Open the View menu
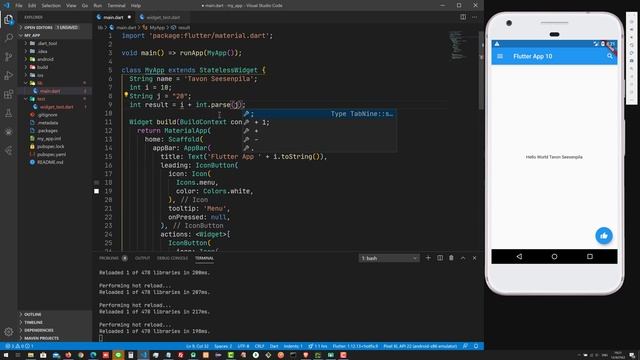The height and width of the screenshot is (360, 640). point(71,6)
